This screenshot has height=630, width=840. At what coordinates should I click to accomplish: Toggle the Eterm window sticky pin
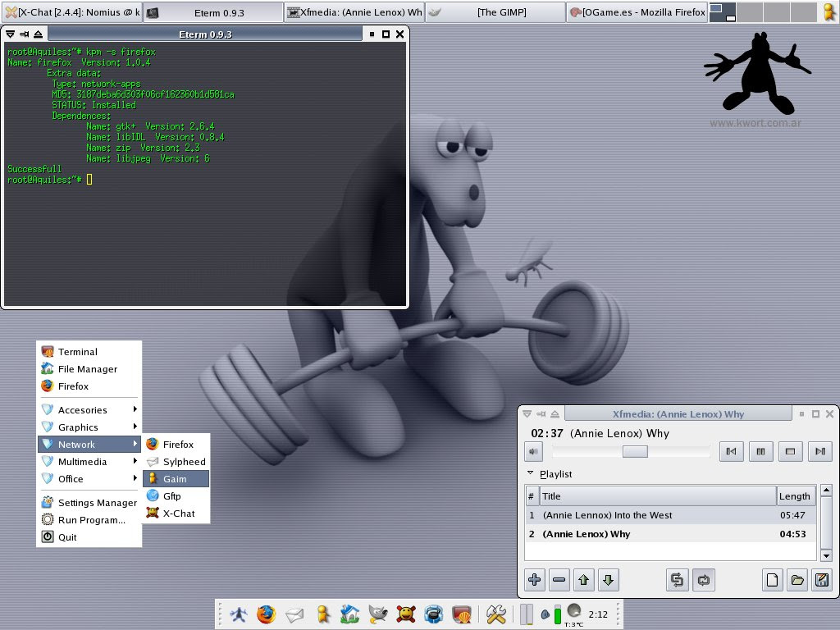coord(24,34)
